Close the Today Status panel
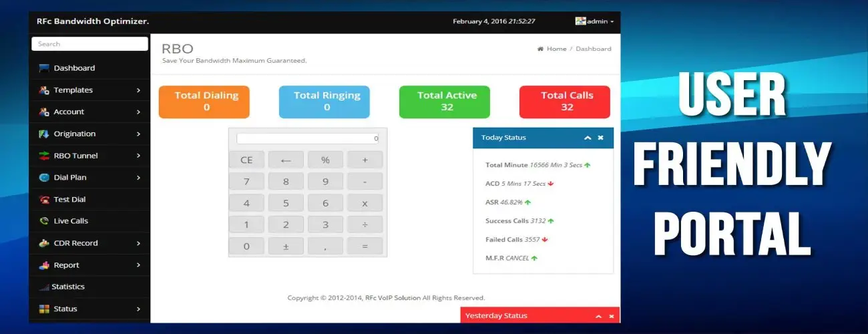868x334 pixels. click(600, 138)
